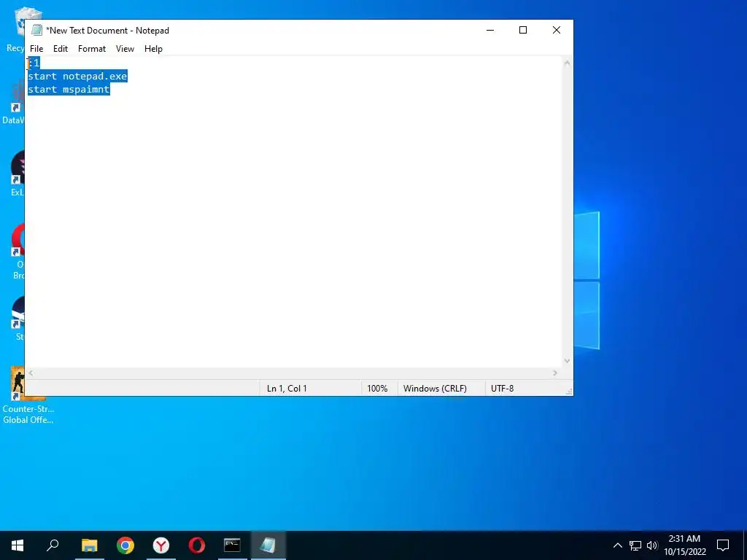This screenshot has height=560, width=747.
Task: Launch Google Chrome from taskbar
Action: coord(125,545)
